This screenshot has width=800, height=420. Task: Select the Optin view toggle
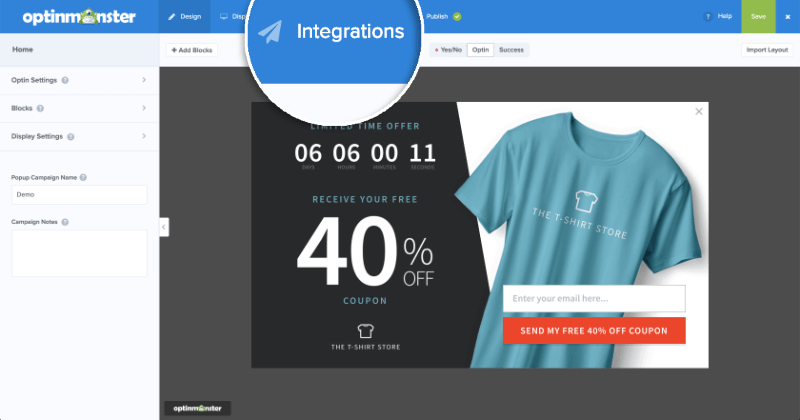click(x=481, y=49)
